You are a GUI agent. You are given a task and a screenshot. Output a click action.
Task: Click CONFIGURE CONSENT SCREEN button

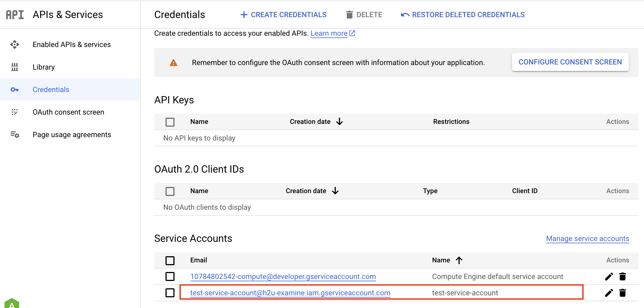tap(570, 62)
